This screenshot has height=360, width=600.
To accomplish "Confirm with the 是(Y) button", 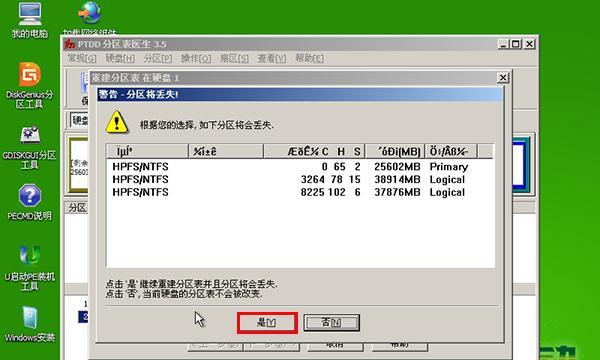I will (267, 323).
